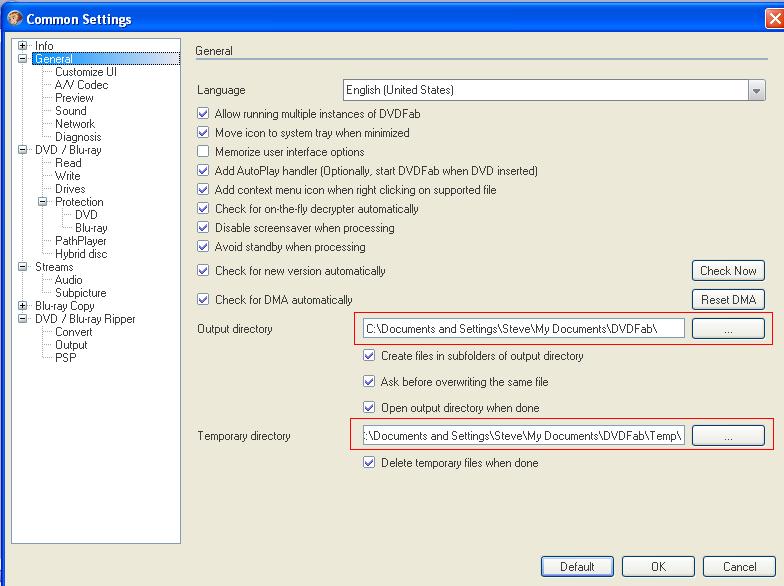Toggle Check for on-the-fly decrypter automatically
The image size is (784, 586).
203,208
